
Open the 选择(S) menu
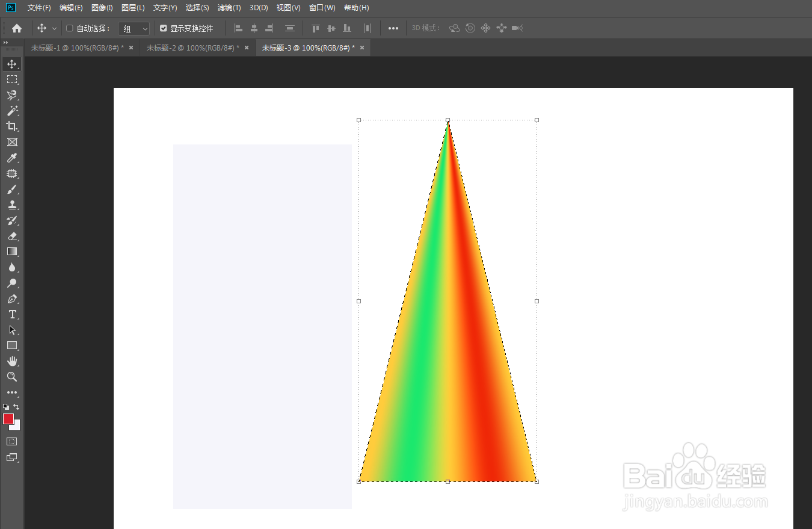tap(197, 8)
